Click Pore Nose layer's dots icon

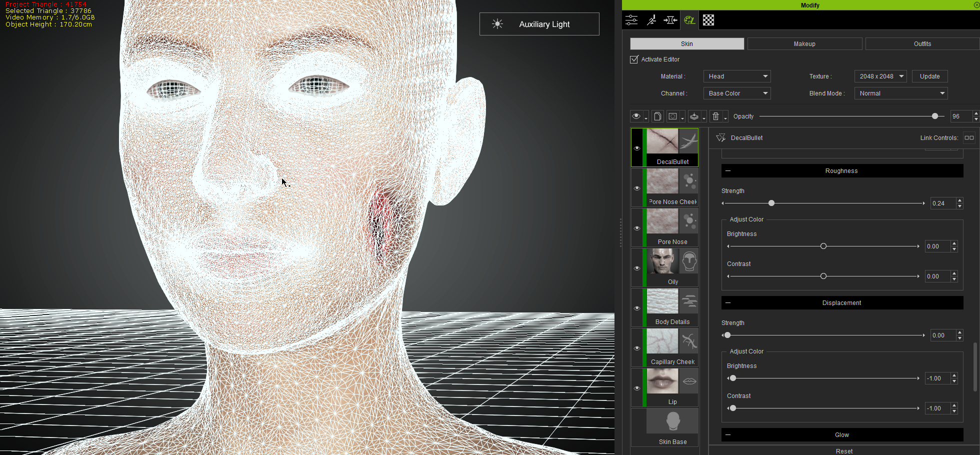pyautogui.click(x=688, y=221)
